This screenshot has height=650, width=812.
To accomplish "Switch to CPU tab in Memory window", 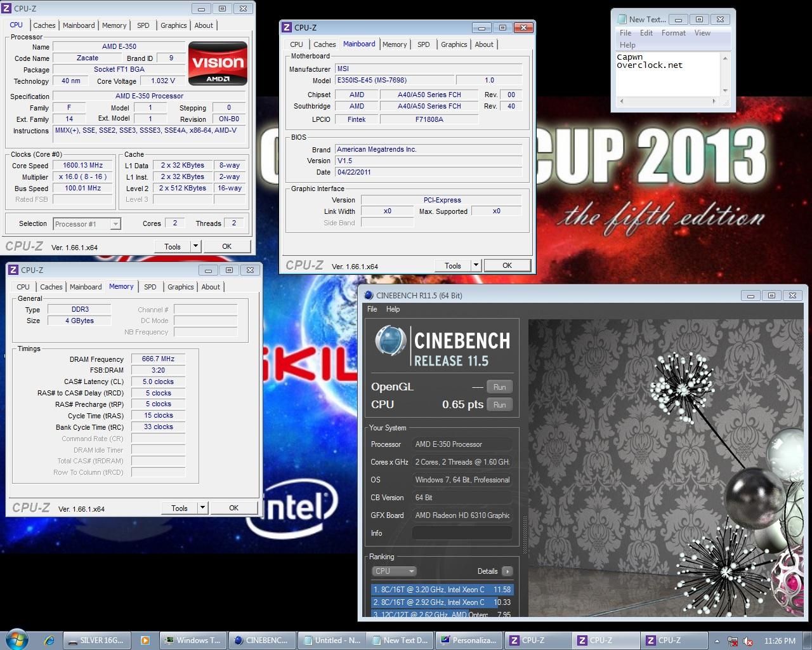I will [23, 287].
